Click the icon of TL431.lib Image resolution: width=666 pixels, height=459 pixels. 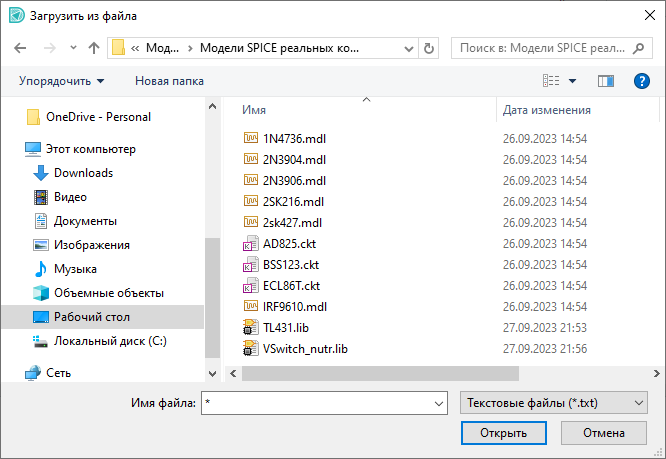point(251,327)
